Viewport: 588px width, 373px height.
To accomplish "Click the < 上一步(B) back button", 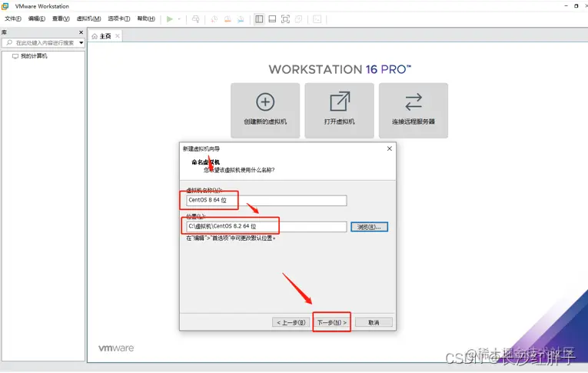I will [291, 322].
